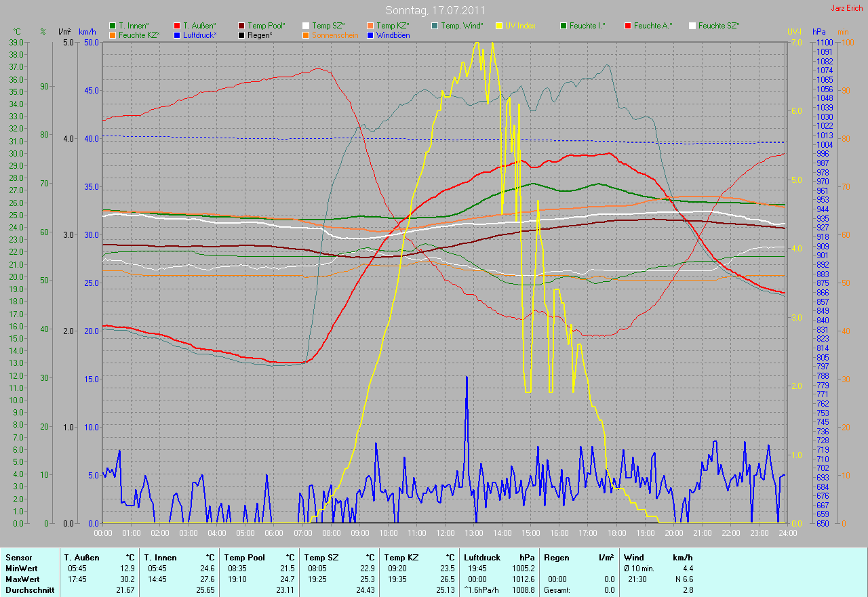
Task: Click the white Temp SZ legend swatch
Action: (306, 26)
